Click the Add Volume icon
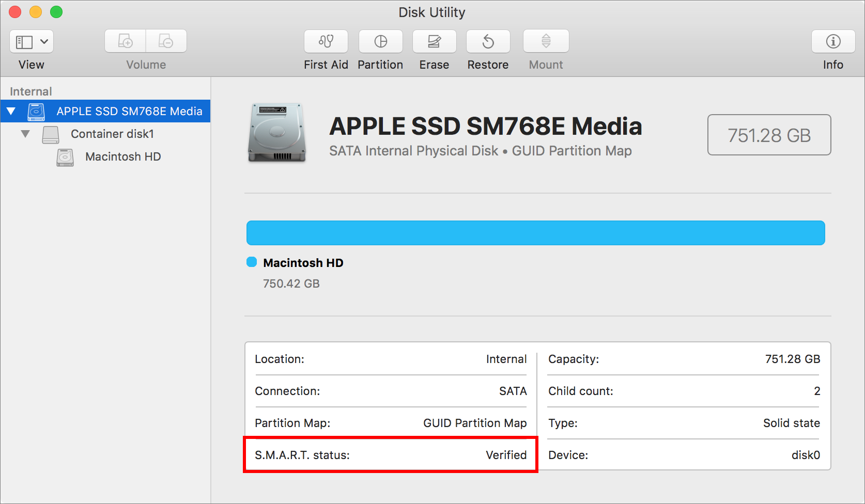This screenshot has height=504, width=865. 126,41
